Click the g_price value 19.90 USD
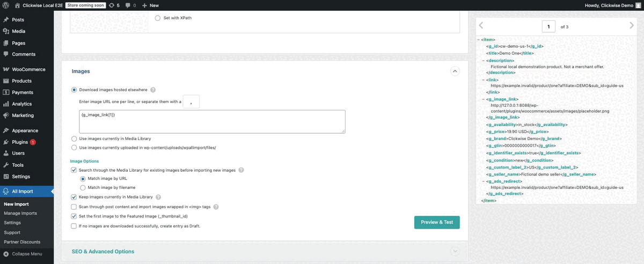The image size is (644, 264). (x=517, y=131)
